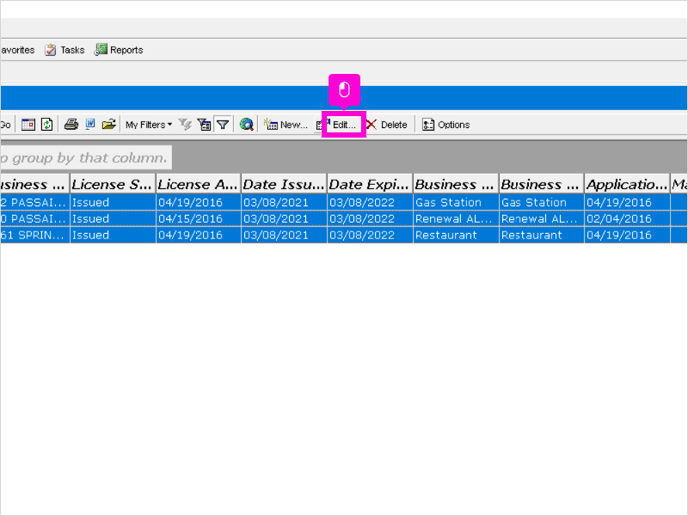Sort by Applicatio... column header

[x=627, y=185]
